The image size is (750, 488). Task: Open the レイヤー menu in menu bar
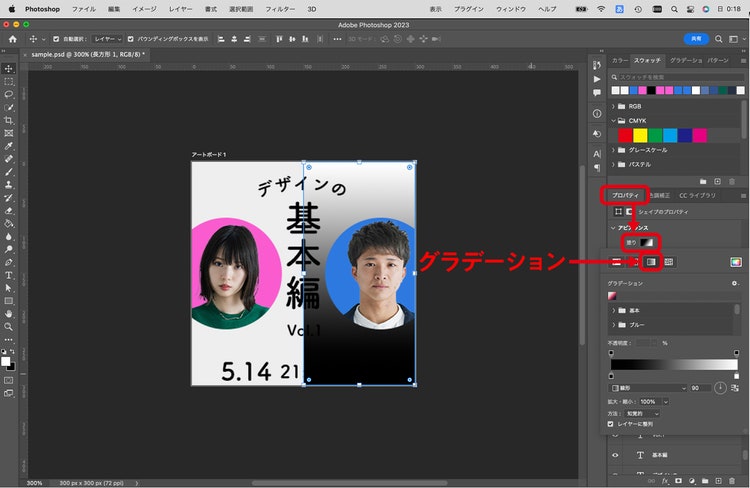[x=180, y=9]
